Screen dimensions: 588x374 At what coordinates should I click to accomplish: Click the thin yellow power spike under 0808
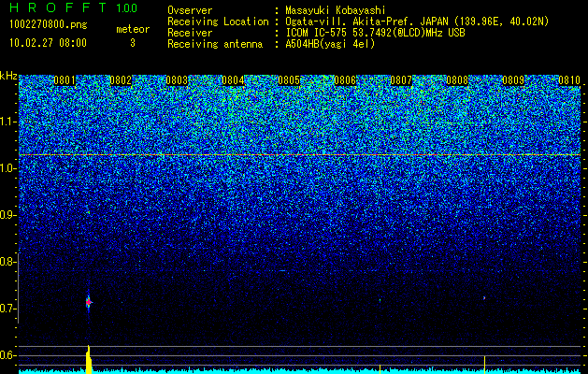484,365
